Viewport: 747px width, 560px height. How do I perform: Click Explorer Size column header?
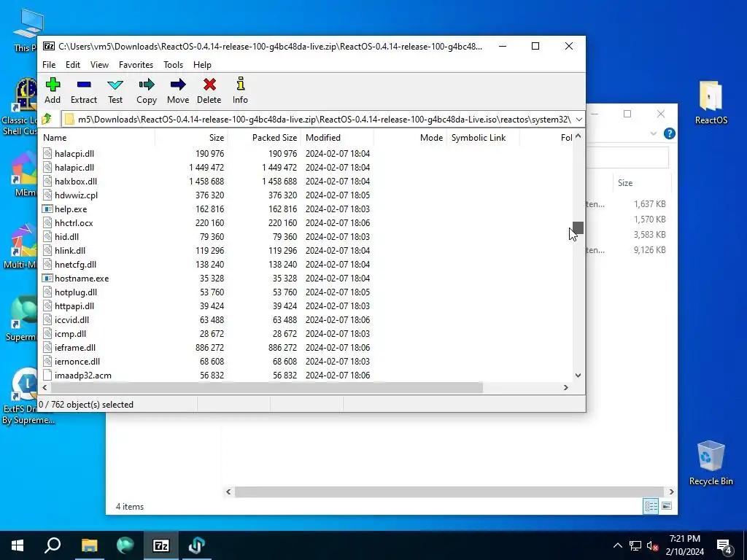[641, 183]
